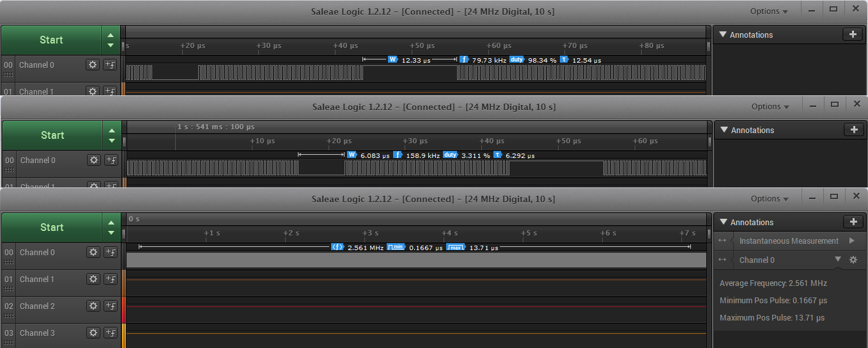Click max pulse badge in bottom window

point(455,247)
